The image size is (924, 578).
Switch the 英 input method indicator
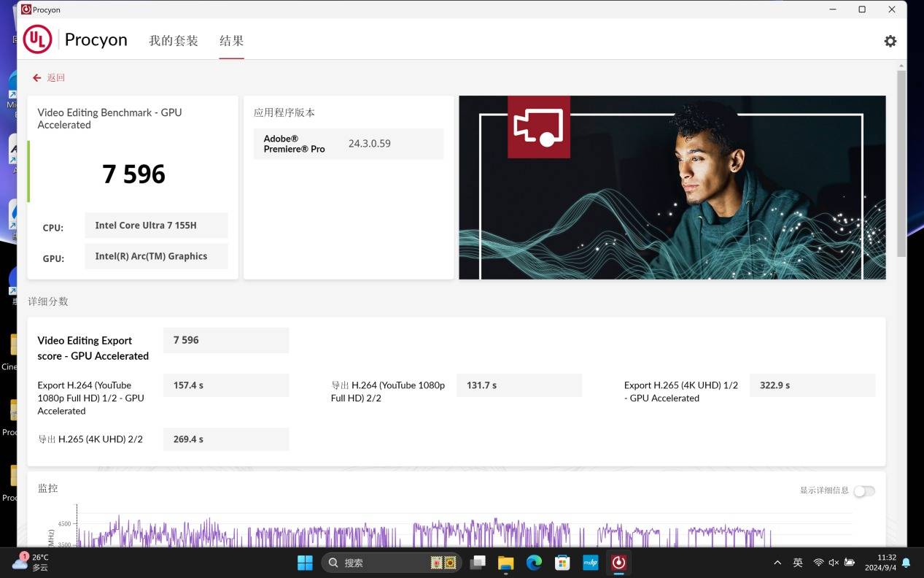(x=798, y=563)
